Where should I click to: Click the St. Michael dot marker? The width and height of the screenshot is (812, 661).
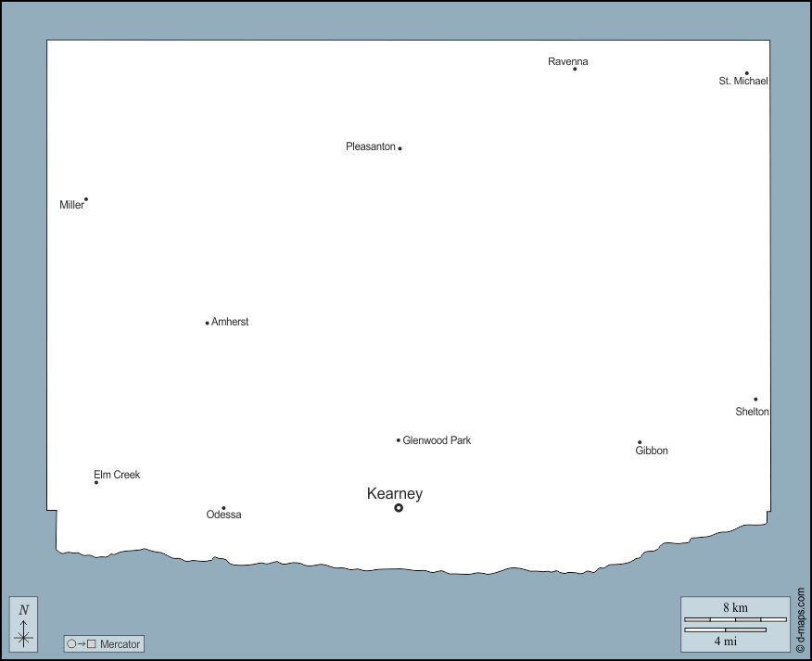coord(746,73)
